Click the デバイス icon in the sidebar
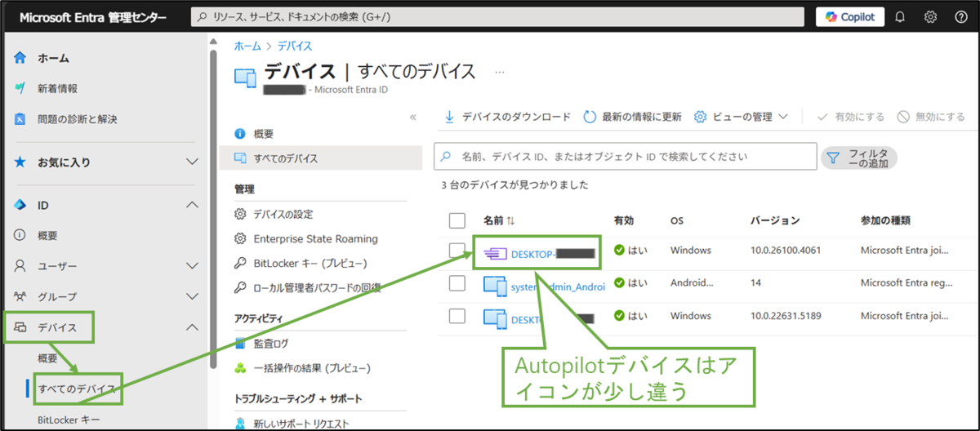This screenshot has height=431, width=980. point(20,327)
